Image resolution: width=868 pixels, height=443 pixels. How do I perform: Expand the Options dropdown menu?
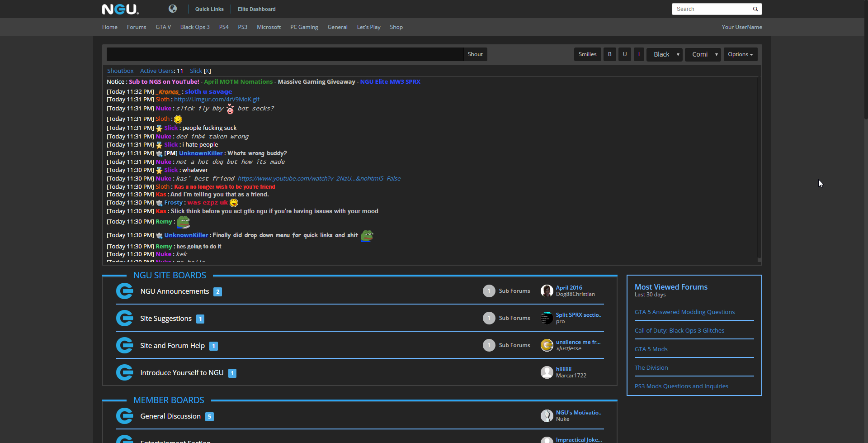(740, 54)
